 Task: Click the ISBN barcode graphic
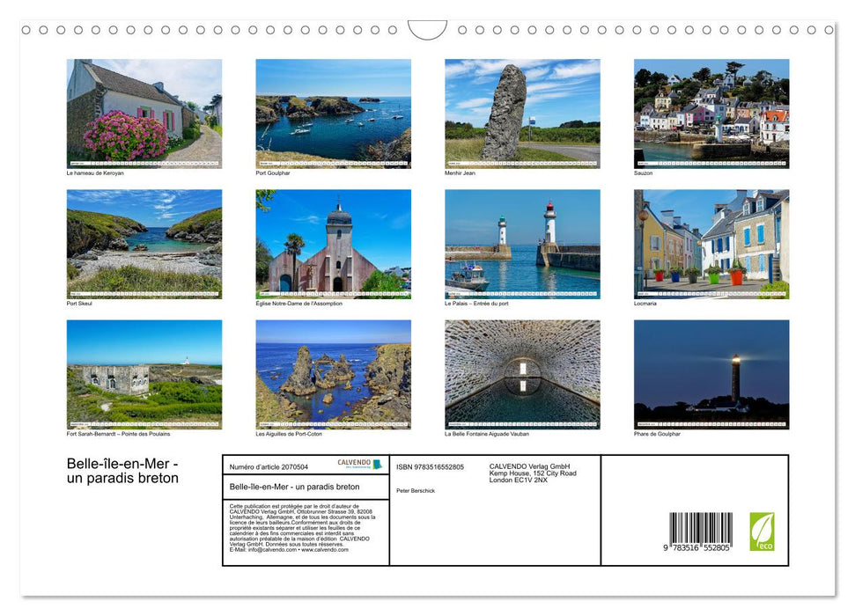(x=701, y=524)
